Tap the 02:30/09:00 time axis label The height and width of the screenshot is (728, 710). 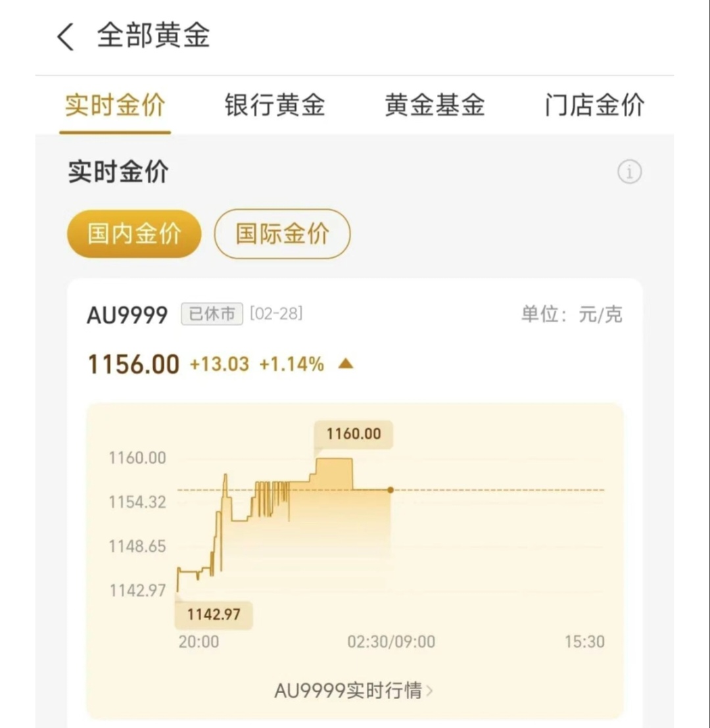point(391,642)
